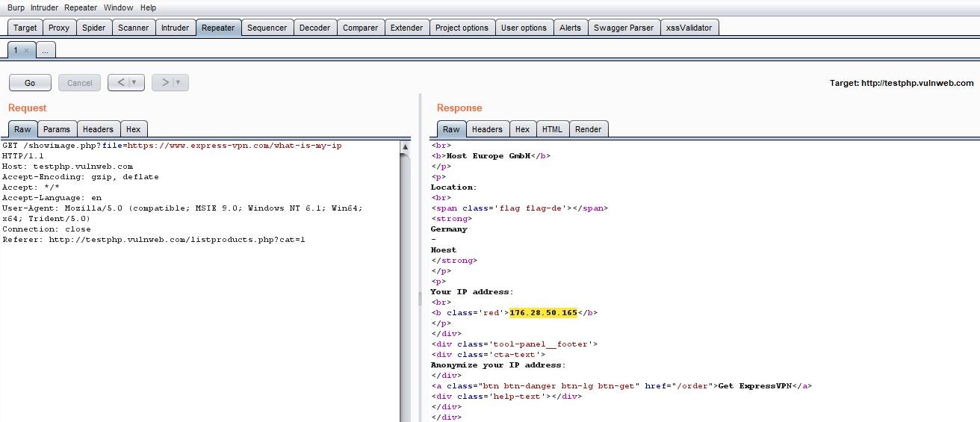Image resolution: width=980 pixels, height=422 pixels.
Task: Open the Help menu
Action: pos(148,7)
